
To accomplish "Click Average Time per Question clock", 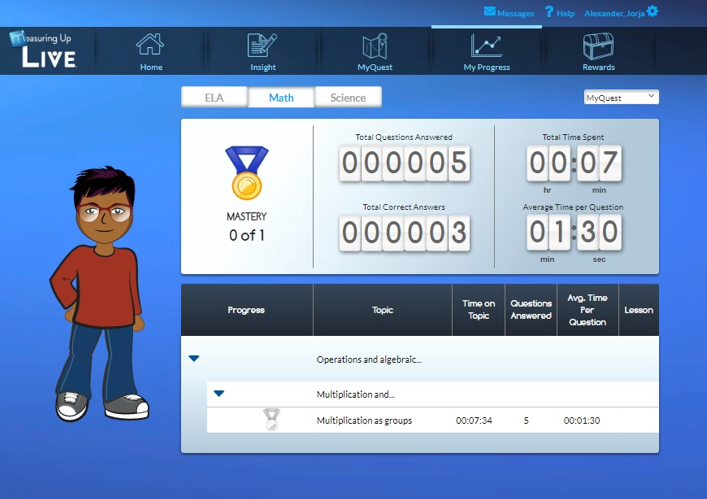I will tap(574, 232).
